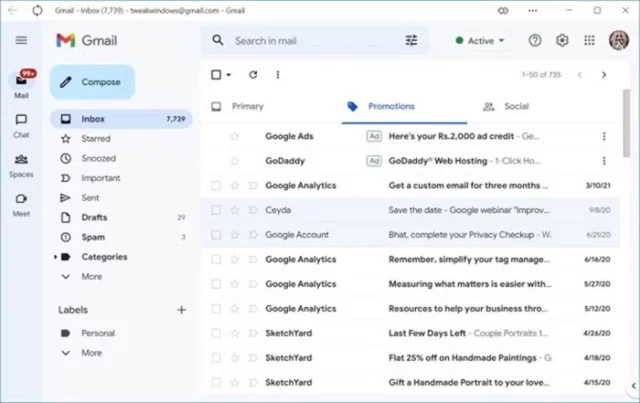Open the Categories item
Screen dimensions: 640x403
104,257
